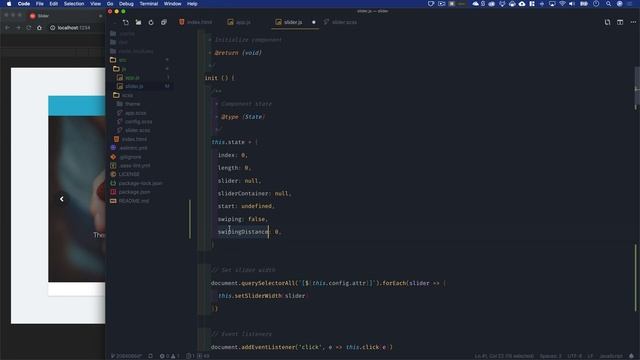Open the Code application menu
The image size is (640, 360).
tap(24, 4)
